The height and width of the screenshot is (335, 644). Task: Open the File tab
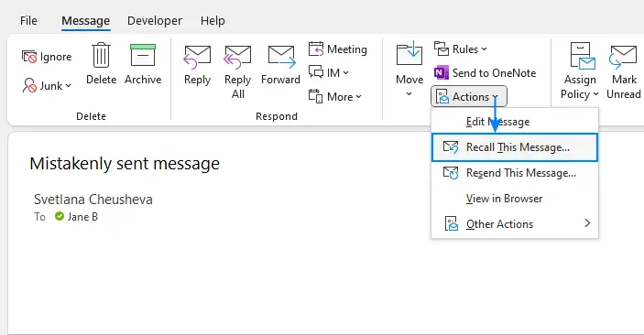coord(28,20)
